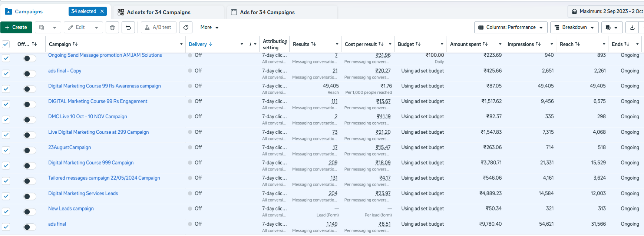Click the Edit button with pencil
644x236 pixels.
77,27
